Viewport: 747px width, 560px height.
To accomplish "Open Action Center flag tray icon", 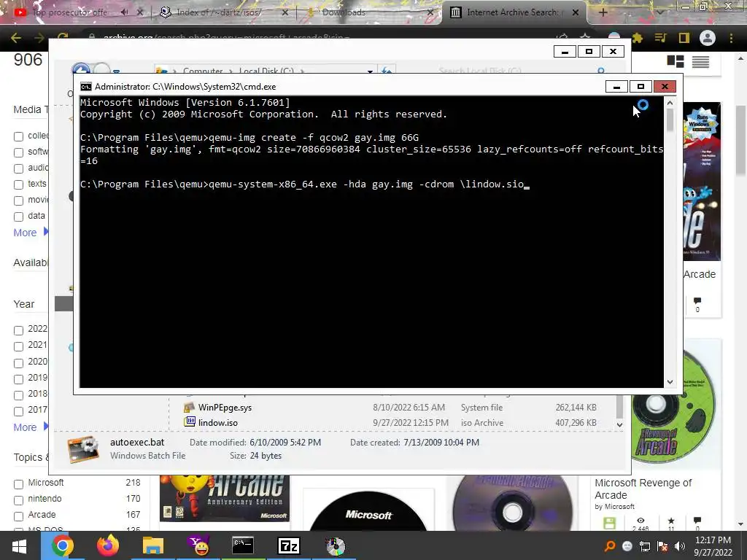I will click(662, 546).
